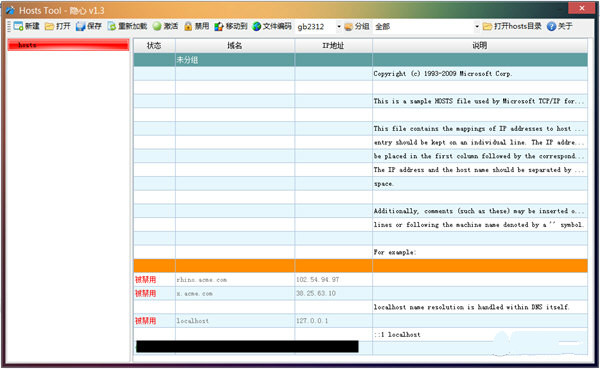Select the 未分组 group row
Image resolution: width=600 pixels, height=369 pixels.
[x=360, y=60]
